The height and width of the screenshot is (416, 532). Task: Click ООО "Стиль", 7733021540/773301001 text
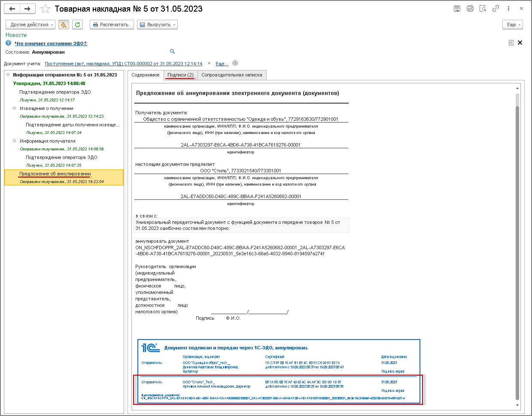tap(240, 171)
